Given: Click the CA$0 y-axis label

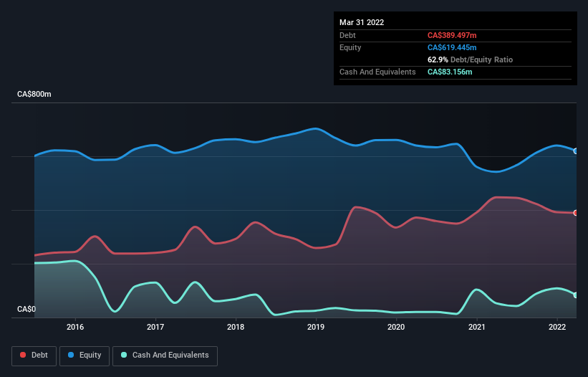Looking at the screenshot, I should 26,309.
